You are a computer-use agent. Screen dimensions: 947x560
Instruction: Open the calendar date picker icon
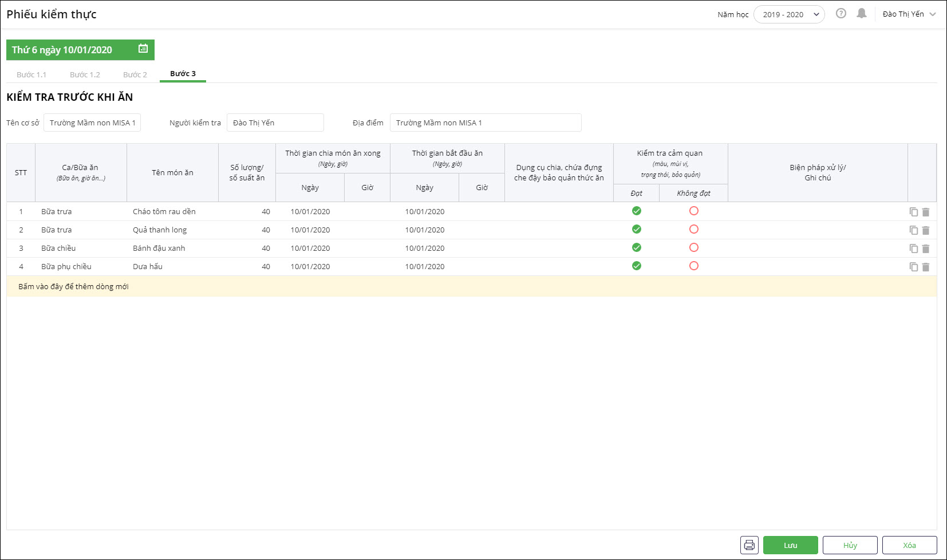(143, 49)
